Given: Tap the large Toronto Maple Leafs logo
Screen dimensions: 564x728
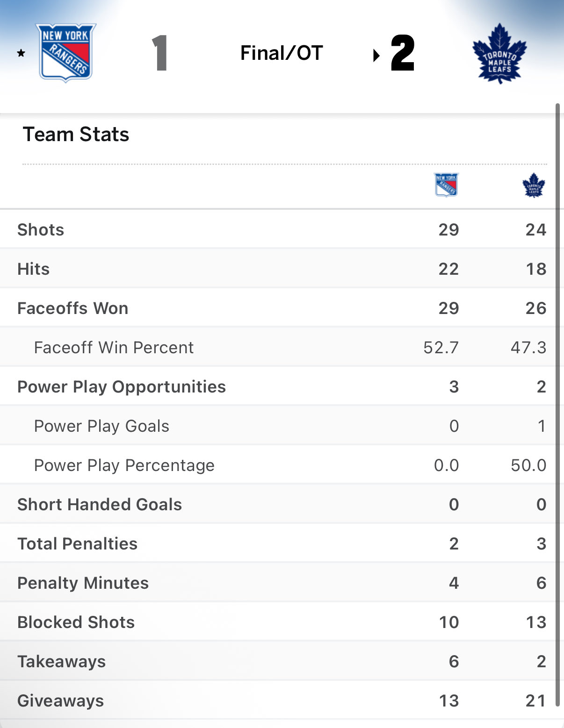Looking at the screenshot, I should click(x=499, y=54).
